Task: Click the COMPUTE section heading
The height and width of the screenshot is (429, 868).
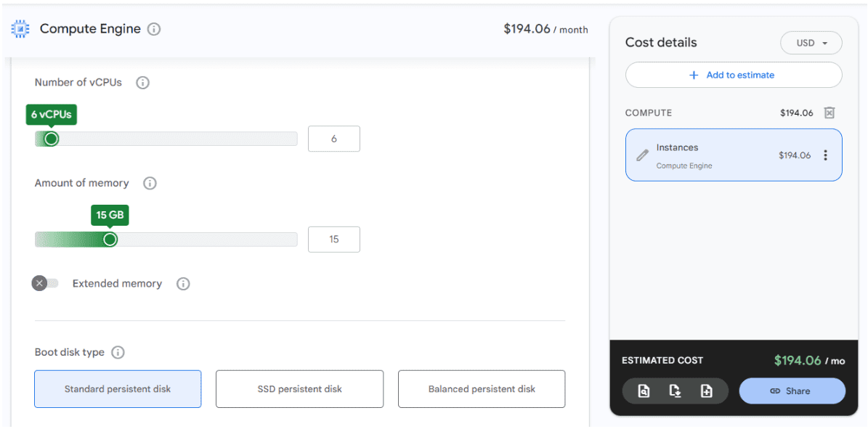Action: point(648,113)
